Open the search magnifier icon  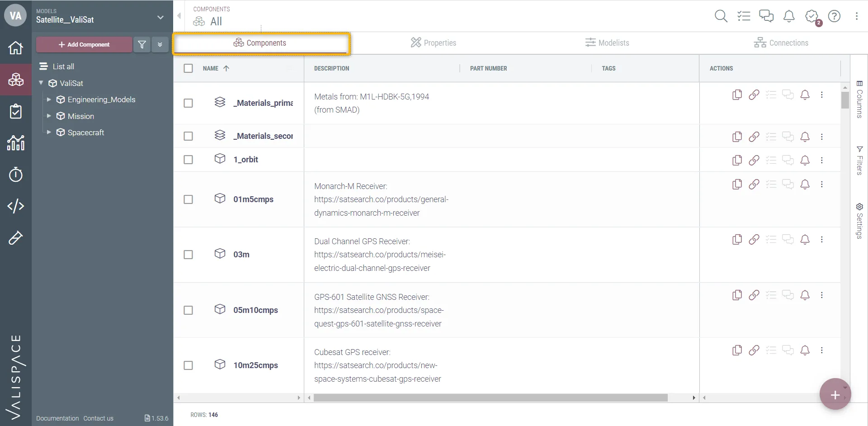pyautogui.click(x=721, y=16)
